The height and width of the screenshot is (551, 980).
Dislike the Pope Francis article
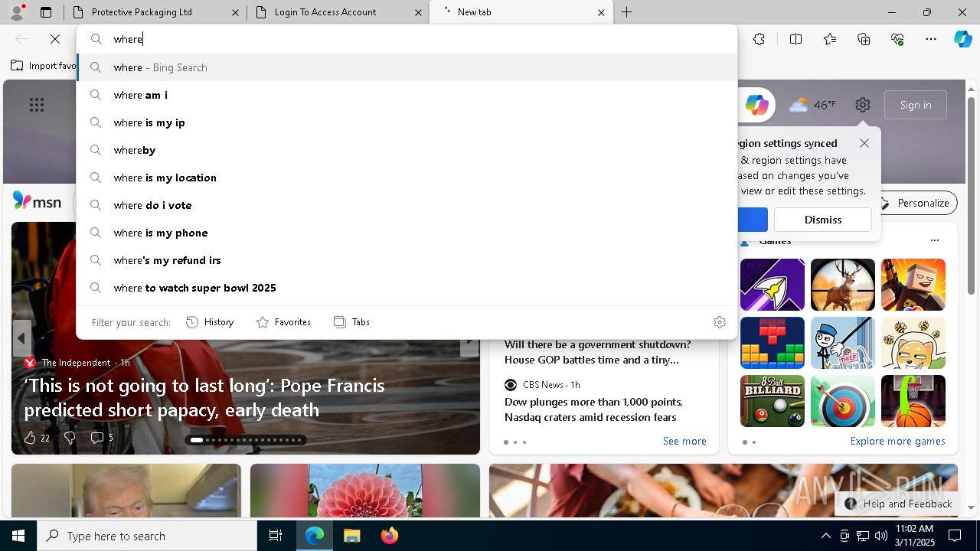70,438
